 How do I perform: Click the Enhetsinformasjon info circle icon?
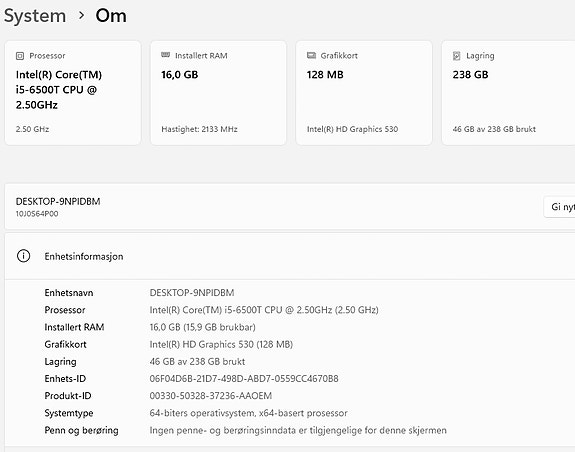(23, 256)
